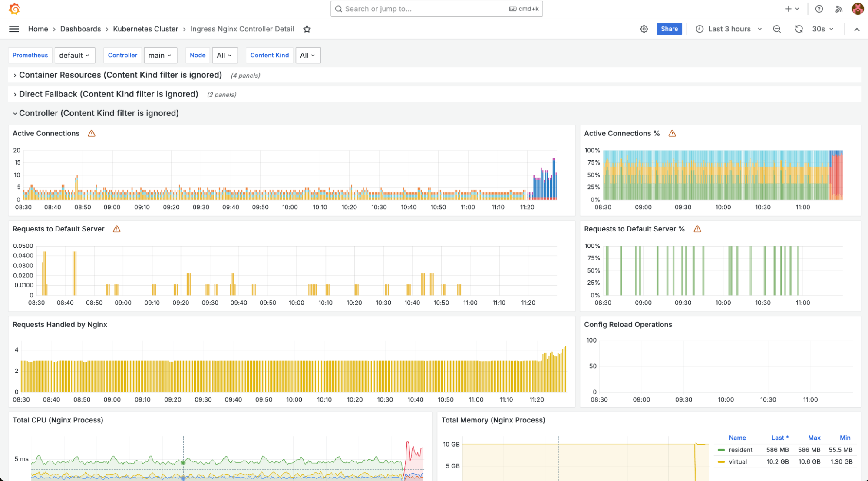The height and width of the screenshot is (481, 868).
Task: Open the Last 3 hours time picker
Action: 729,29
